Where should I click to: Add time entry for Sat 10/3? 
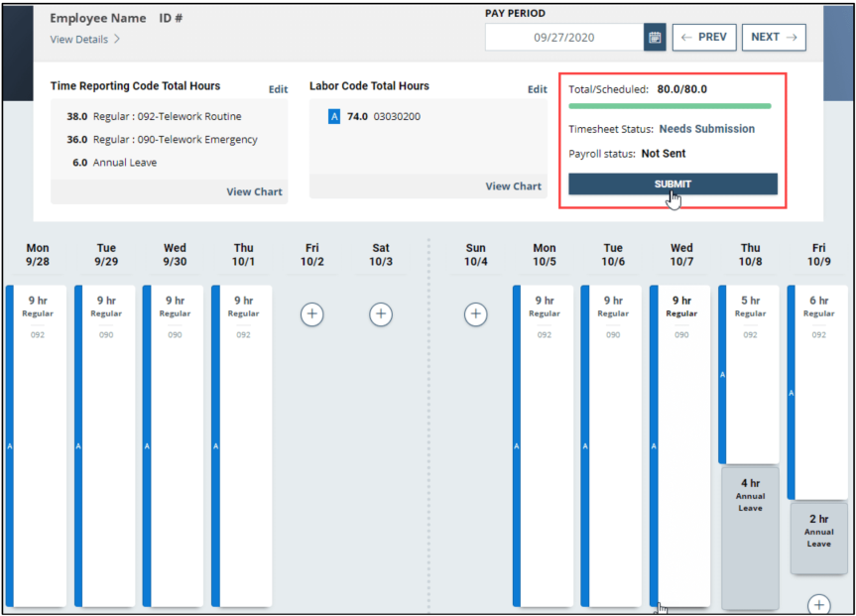click(x=381, y=313)
